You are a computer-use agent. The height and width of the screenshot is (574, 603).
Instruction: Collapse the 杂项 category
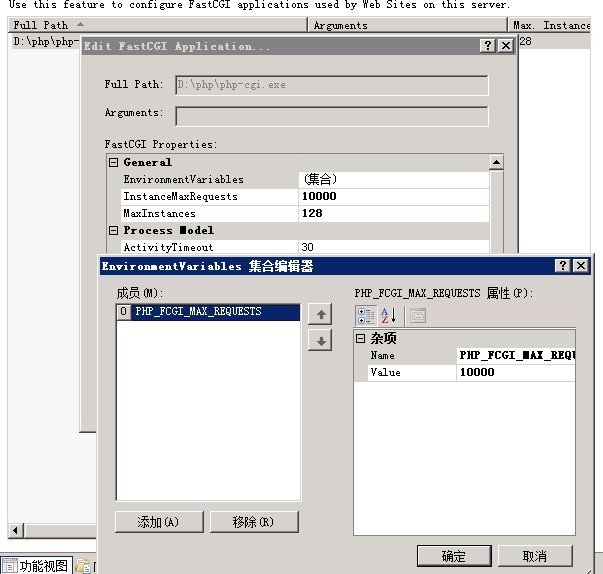tap(361, 339)
